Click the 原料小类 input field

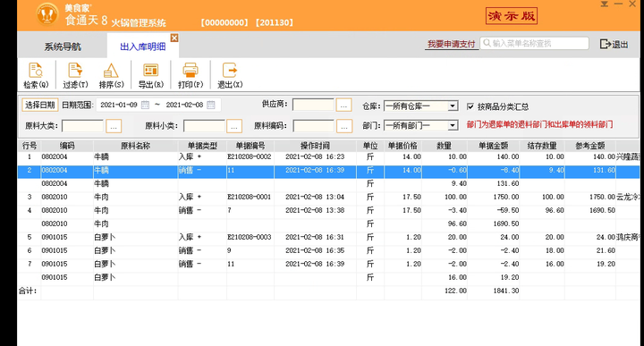pyautogui.click(x=204, y=126)
